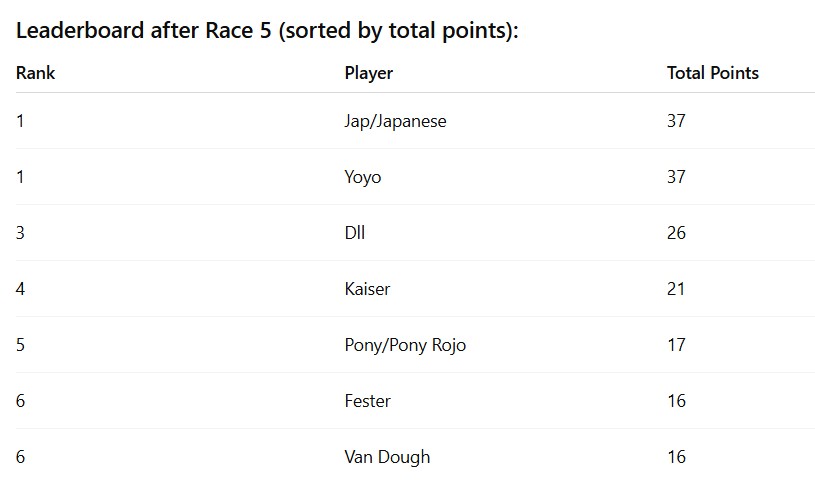Click the 21 total points value
Screen dimensions: 815x502
[676, 289]
